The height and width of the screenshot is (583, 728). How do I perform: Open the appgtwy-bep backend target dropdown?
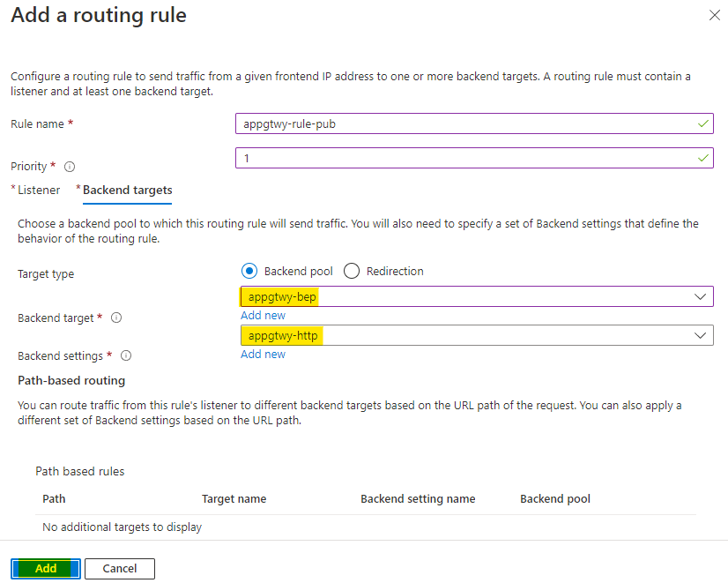[x=476, y=296]
